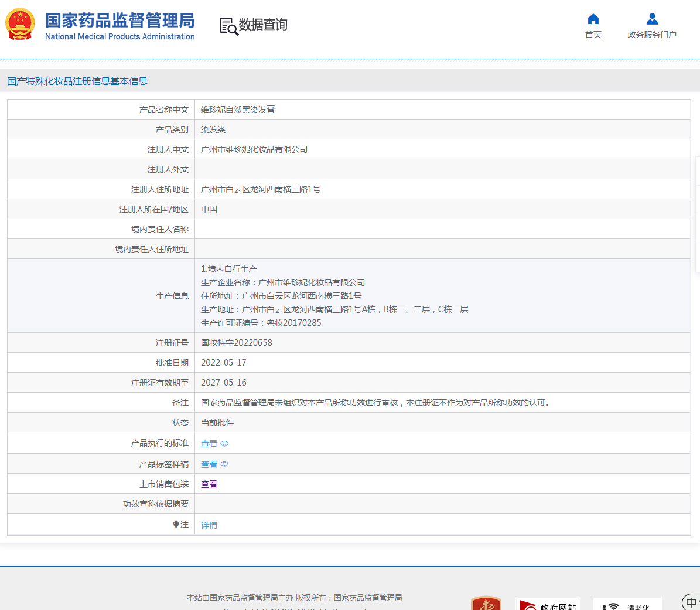Click the 数据查询 search document icon
700x610 pixels.
(229, 26)
